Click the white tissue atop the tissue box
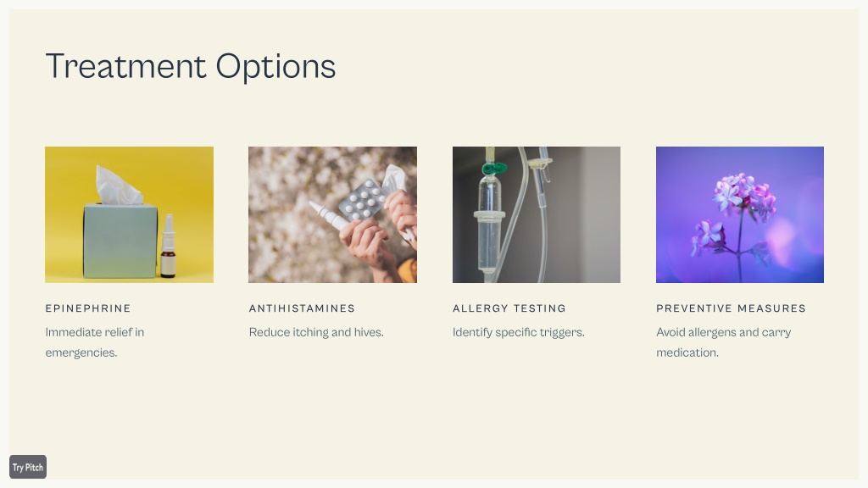Image resolution: width=868 pixels, height=488 pixels. [118, 186]
